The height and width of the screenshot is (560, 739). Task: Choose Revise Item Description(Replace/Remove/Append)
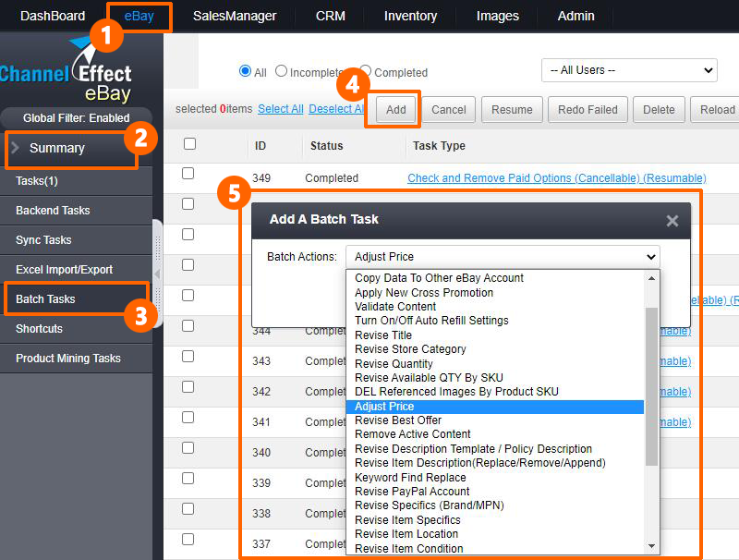pyautogui.click(x=495, y=463)
